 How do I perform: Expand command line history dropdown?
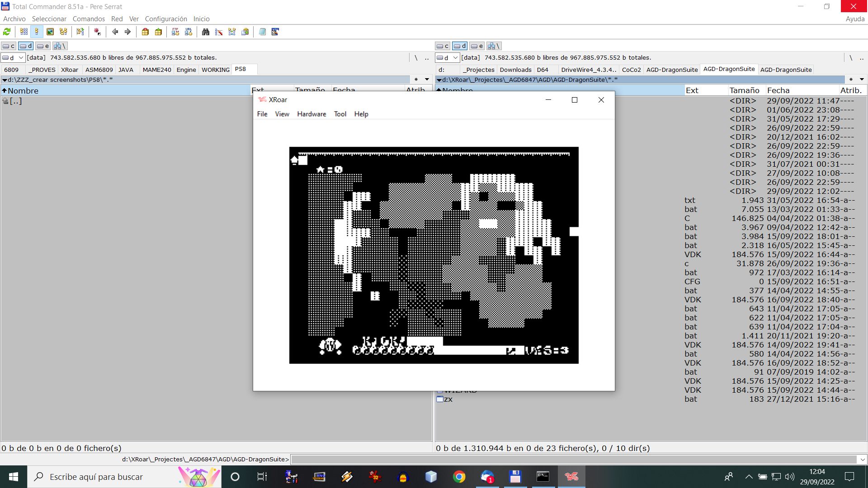point(862,460)
